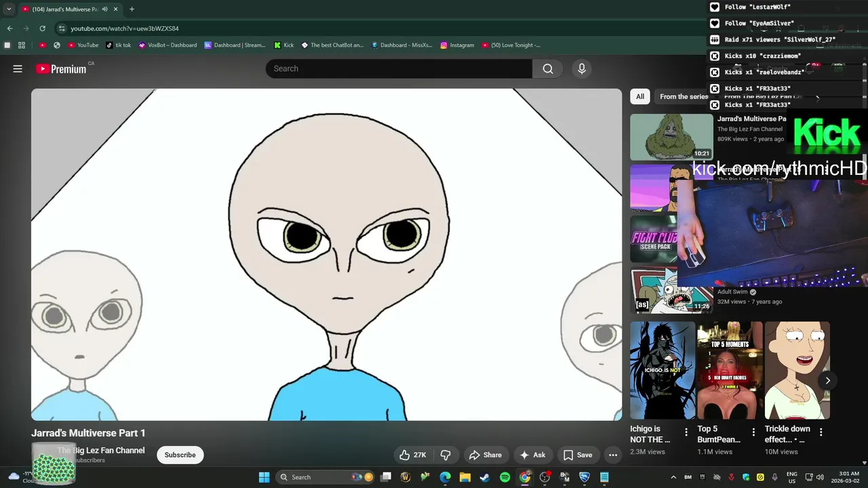Open the Dashboard - MissXs bookmark
Viewport: 868px width, 488px height.
[x=402, y=45]
